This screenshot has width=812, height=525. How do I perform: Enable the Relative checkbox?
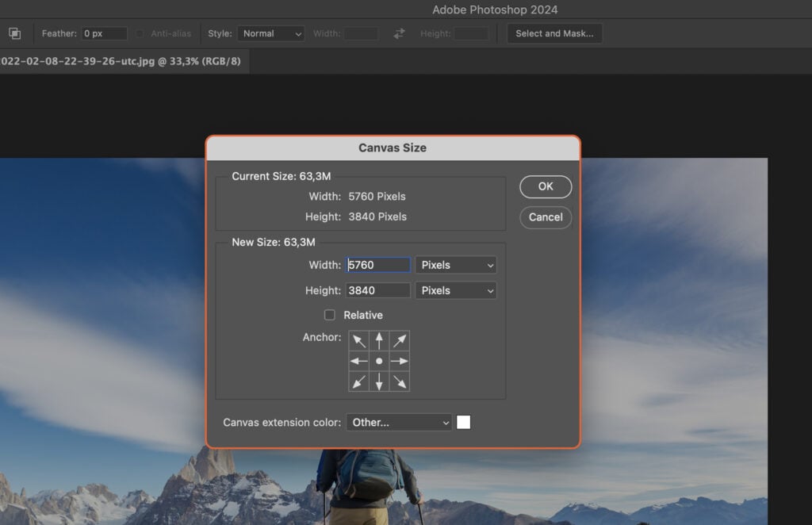(330, 315)
